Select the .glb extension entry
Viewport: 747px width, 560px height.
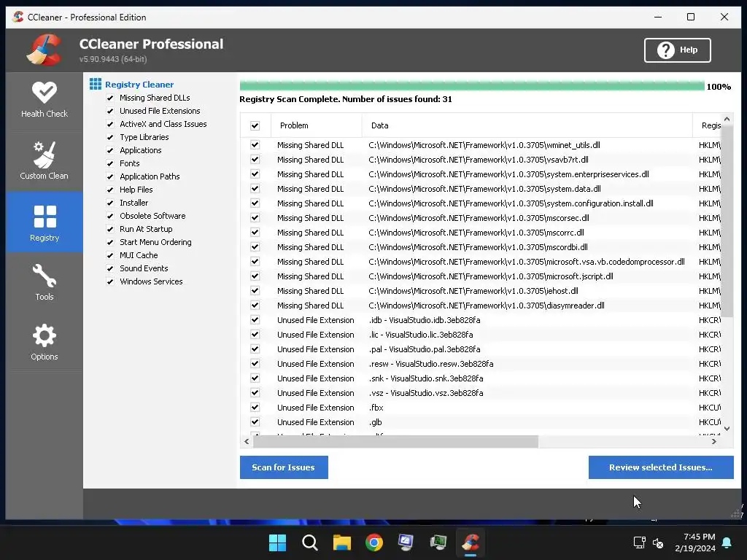[x=376, y=422]
